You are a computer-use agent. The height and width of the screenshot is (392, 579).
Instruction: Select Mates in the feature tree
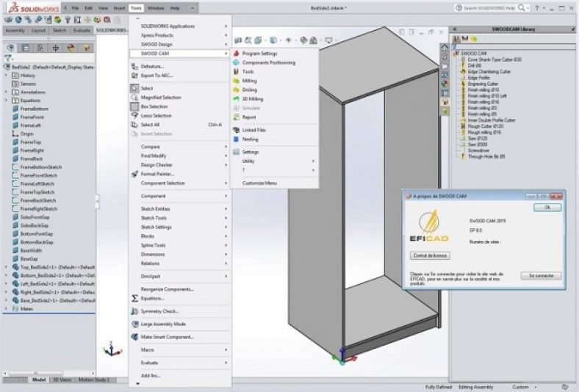(26, 309)
